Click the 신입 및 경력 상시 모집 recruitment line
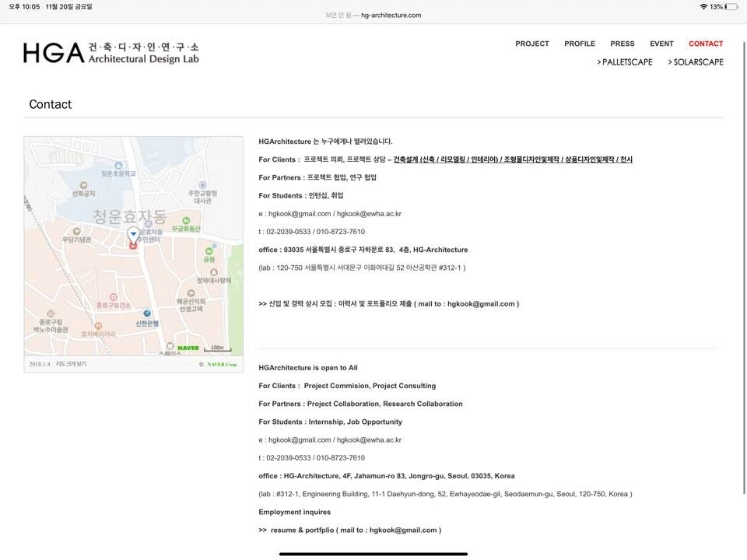The height and width of the screenshot is (560, 747). (x=389, y=304)
